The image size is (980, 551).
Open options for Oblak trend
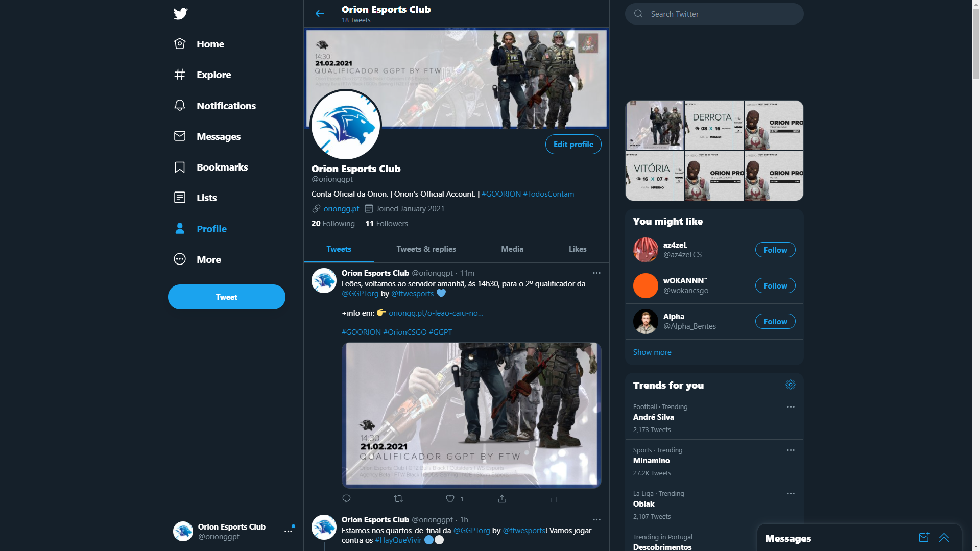[x=791, y=494]
